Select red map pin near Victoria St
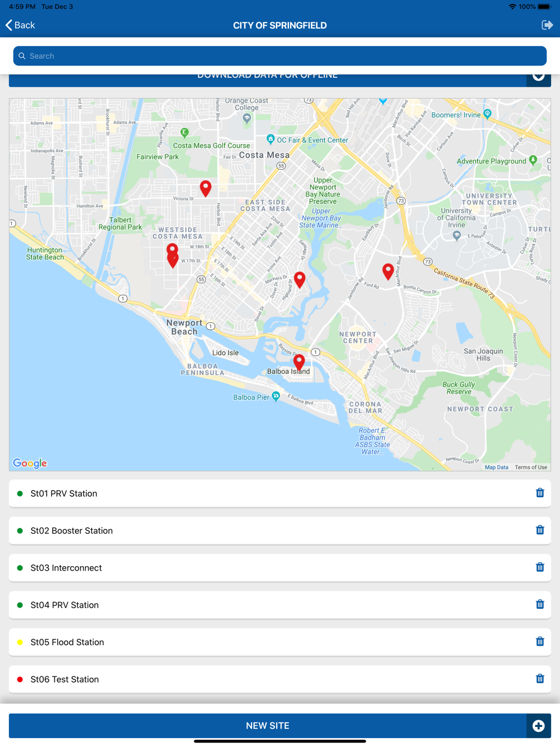Viewport: 560px width, 747px height. point(206,188)
